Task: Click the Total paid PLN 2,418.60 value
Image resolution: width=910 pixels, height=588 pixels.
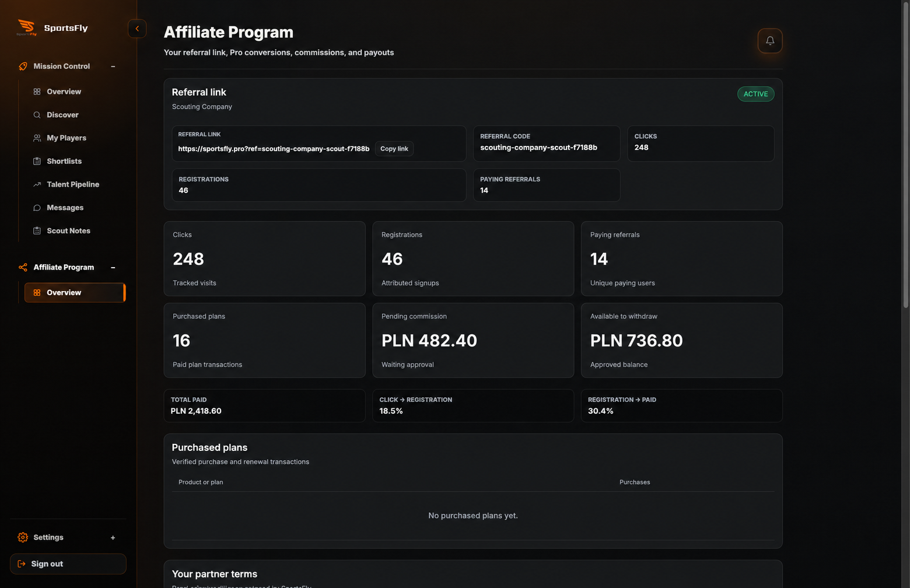Action: [196, 411]
